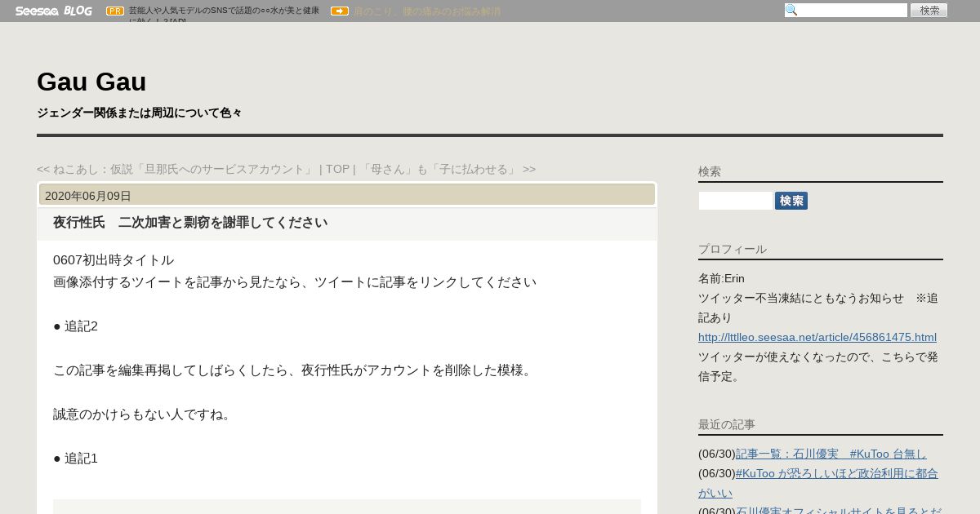Click the sidebar blue 検索 button
The height and width of the screenshot is (514, 980).
coord(791,201)
